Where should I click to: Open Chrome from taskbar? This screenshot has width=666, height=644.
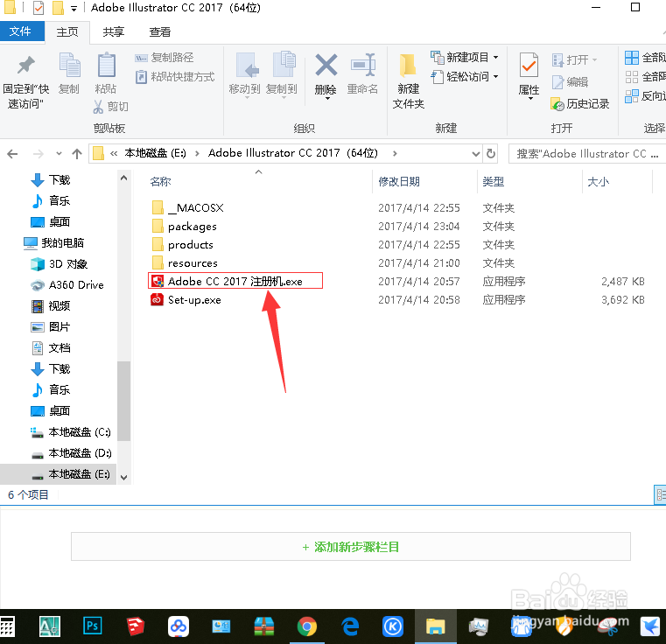[306, 626]
